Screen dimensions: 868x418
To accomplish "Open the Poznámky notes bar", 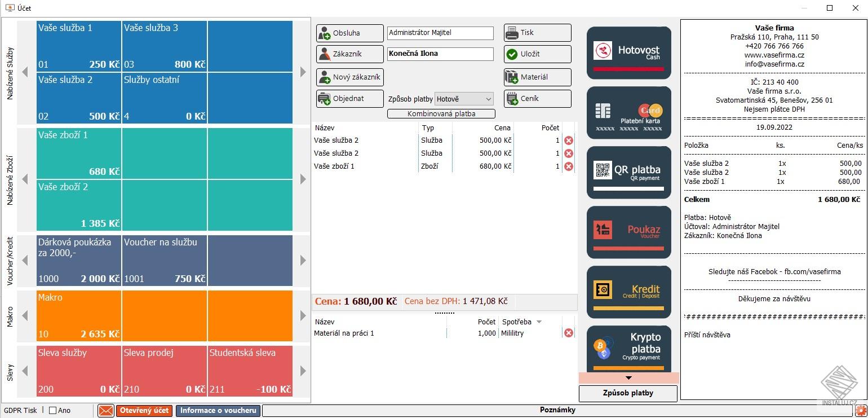I will (557, 411).
